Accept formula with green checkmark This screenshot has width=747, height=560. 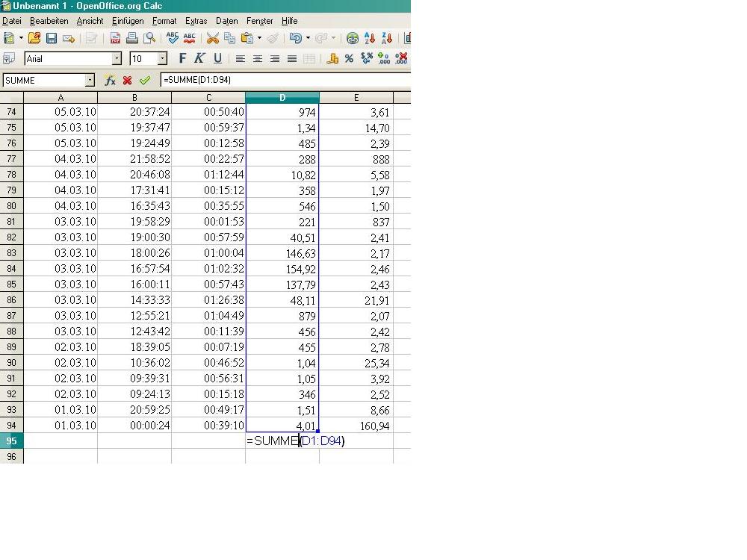pyautogui.click(x=144, y=80)
